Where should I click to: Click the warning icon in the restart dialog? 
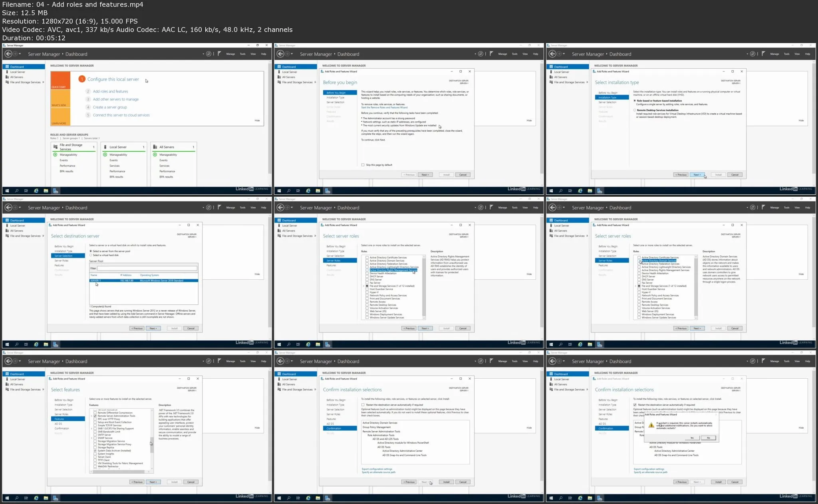coord(651,425)
